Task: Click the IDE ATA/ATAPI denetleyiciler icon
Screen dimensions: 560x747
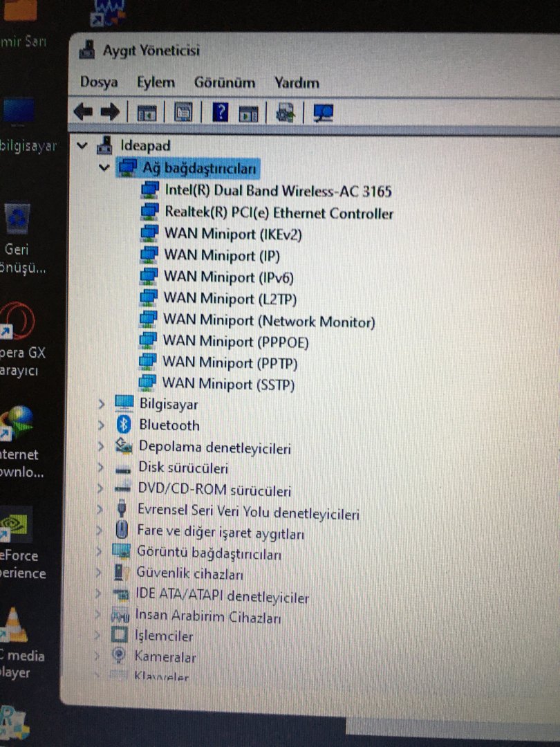Action: pyautogui.click(x=120, y=594)
